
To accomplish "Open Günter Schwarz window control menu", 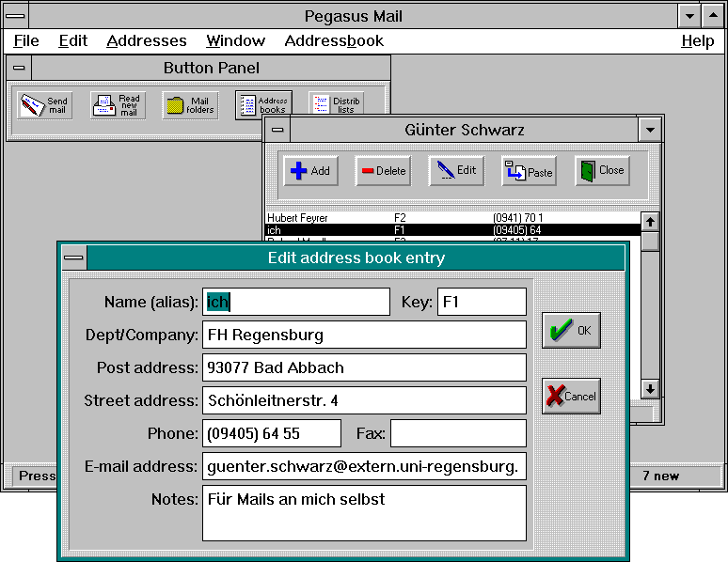I will [277, 130].
